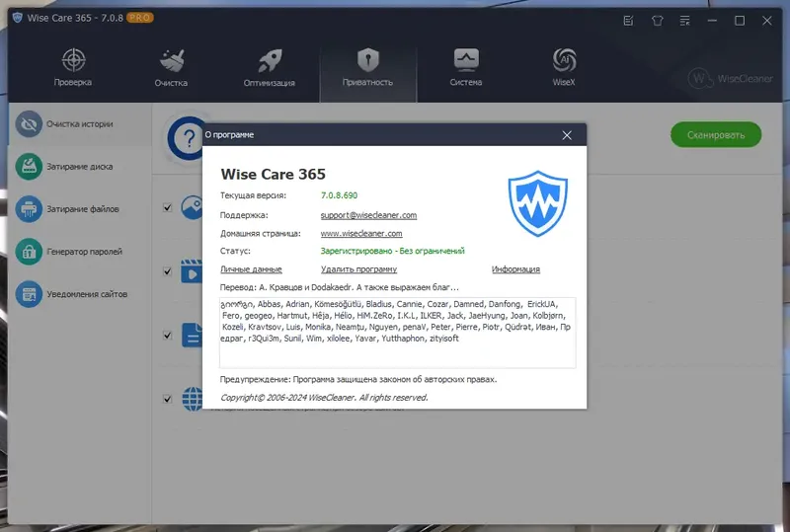Minimize the Wise Care 365 window
Image resolution: width=790 pixels, height=532 pixels.
pos(712,21)
